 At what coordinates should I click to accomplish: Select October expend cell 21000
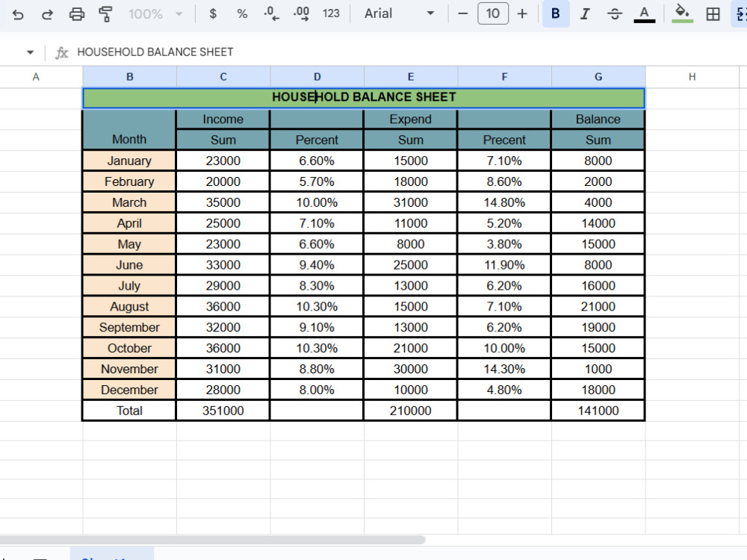411,348
